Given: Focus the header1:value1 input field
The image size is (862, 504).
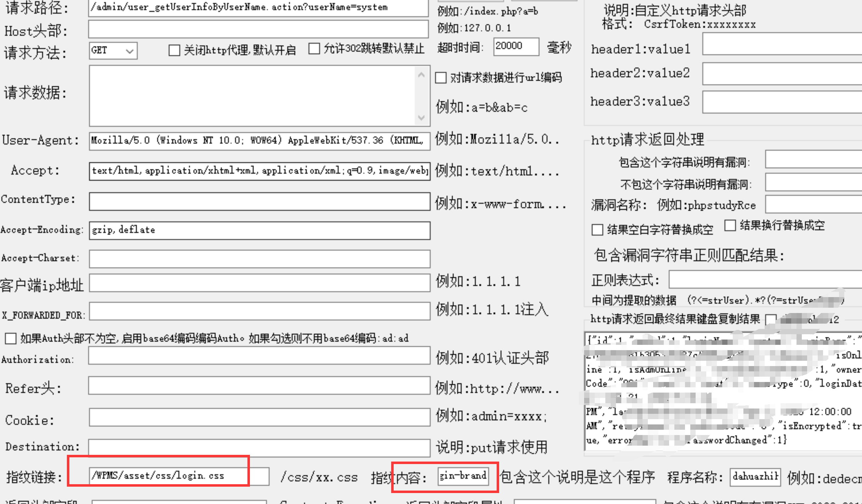Looking at the screenshot, I should [782, 44].
